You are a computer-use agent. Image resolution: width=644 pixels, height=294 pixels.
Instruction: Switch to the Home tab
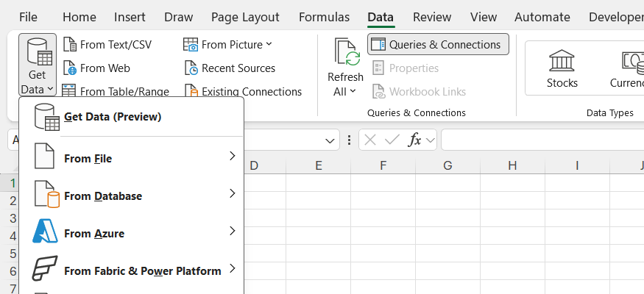click(x=79, y=17)
